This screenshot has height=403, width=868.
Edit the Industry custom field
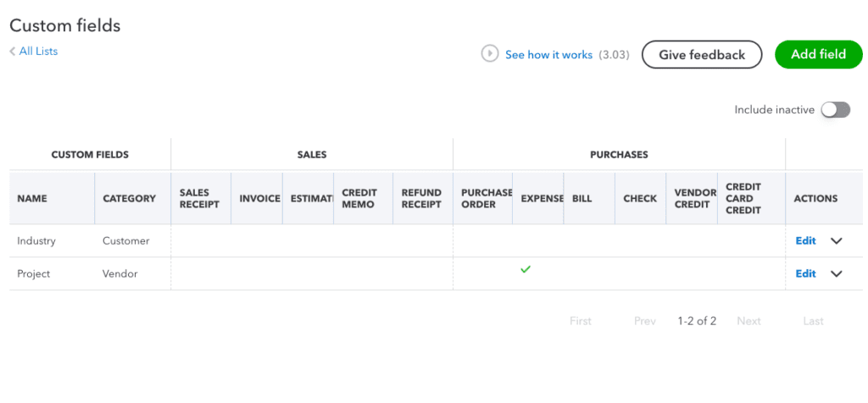pos(805,241)
